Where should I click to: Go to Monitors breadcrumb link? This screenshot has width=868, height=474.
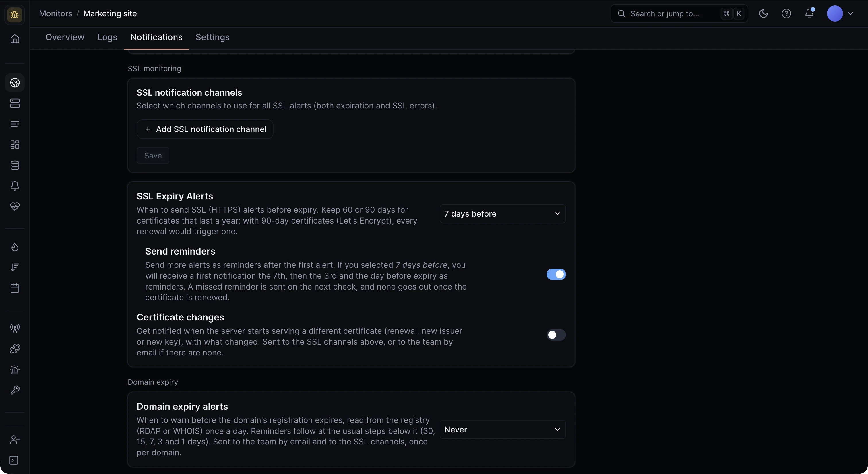(56, 13)
